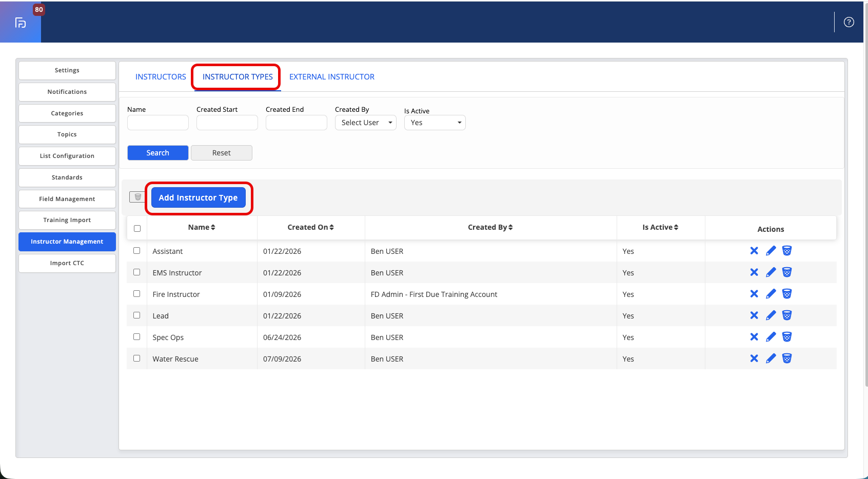Deactivate Water Rescue with X icon
868x479 pixels.
pos(754,358)
